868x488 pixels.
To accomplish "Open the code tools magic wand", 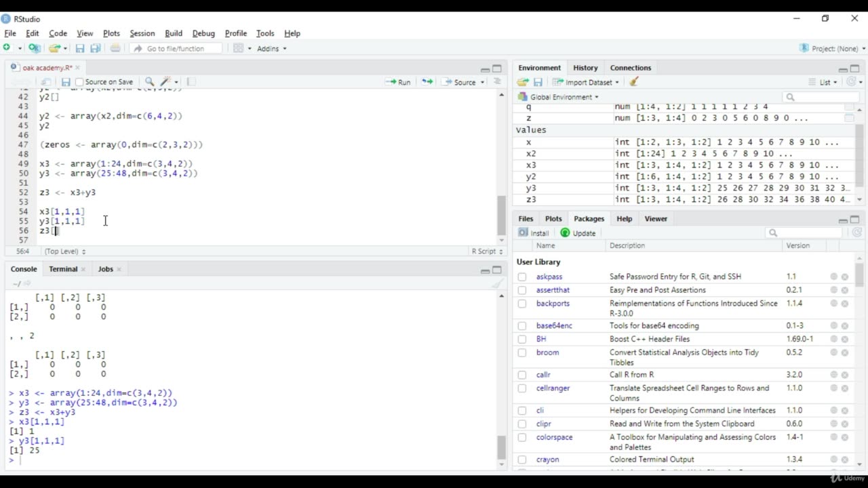I will tap(165, 82).
